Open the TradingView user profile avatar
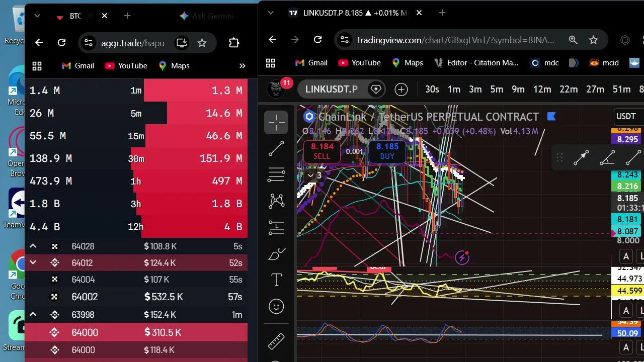Image resolution: width=644 pixels, height=362 pixels. 276,89
